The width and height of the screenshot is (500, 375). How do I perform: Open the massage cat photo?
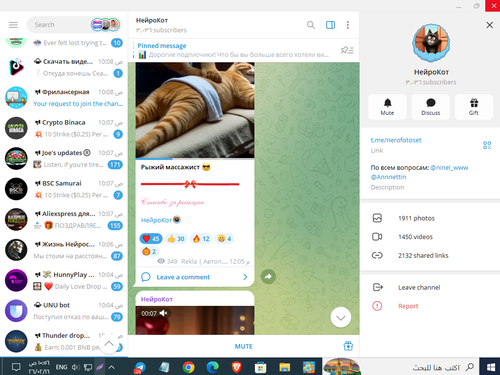point(195,110)
